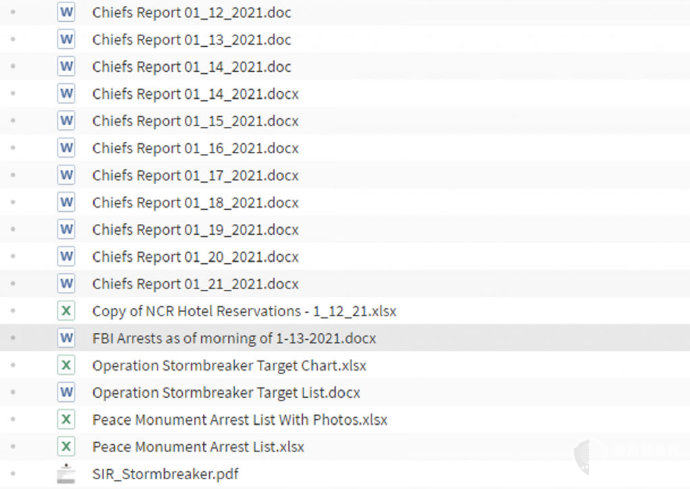This screenshot has height=489, width=690.
Task: Click Excel icon for Peace Monument Arrest List.xlsx
Action: [66, 446]
